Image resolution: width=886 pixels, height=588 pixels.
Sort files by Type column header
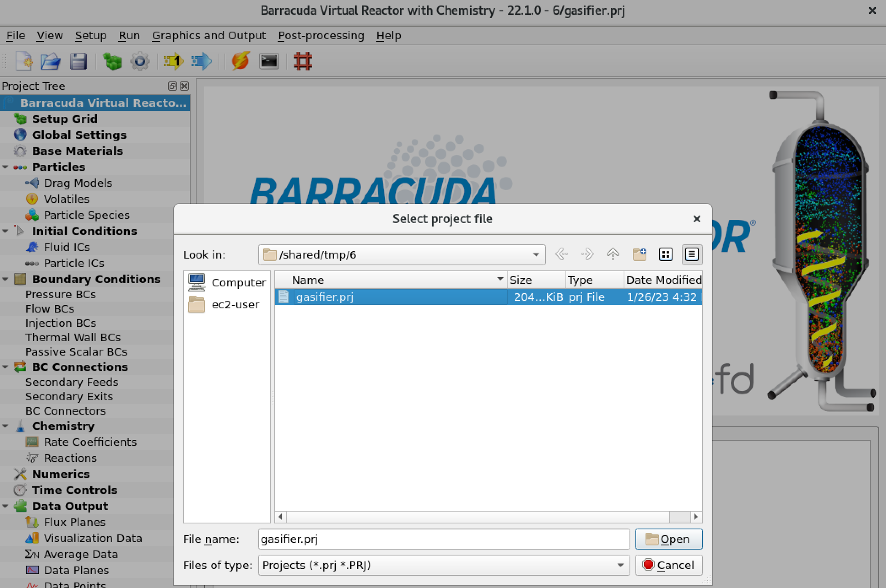tap(594, 280)
